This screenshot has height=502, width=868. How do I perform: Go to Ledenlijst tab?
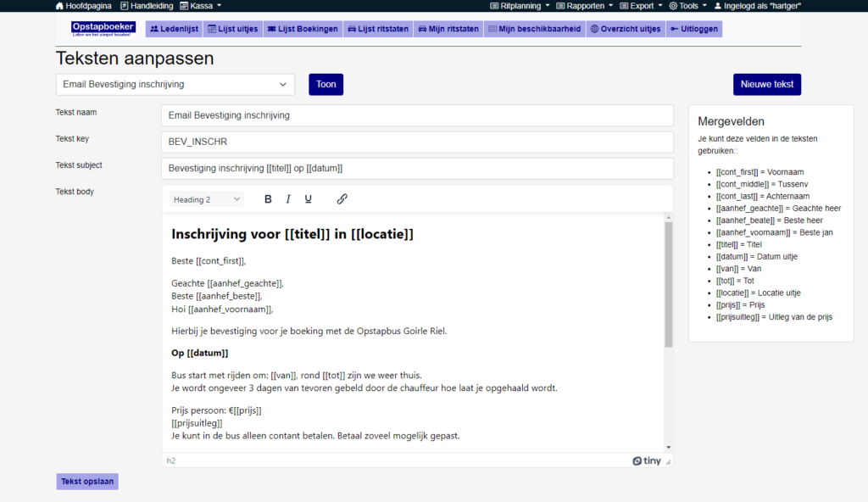[174, 29]
